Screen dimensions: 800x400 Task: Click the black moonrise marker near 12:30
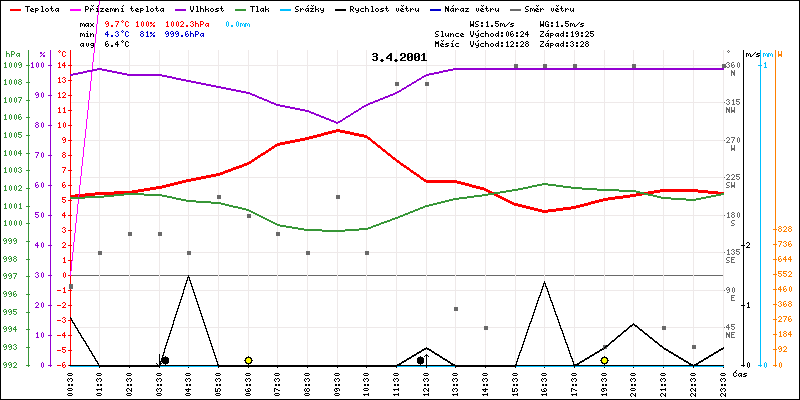[x=421, y=360]
